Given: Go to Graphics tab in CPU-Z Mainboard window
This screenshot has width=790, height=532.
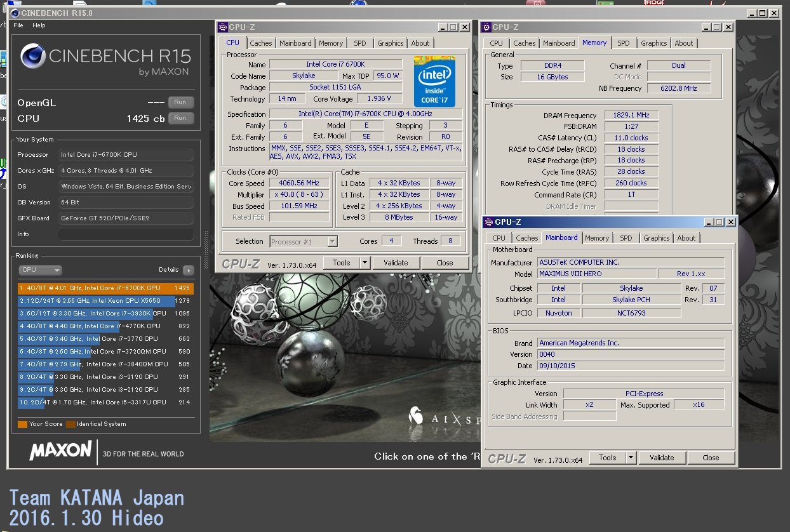Looking at the screenshot, I should (x=657, y=238).
